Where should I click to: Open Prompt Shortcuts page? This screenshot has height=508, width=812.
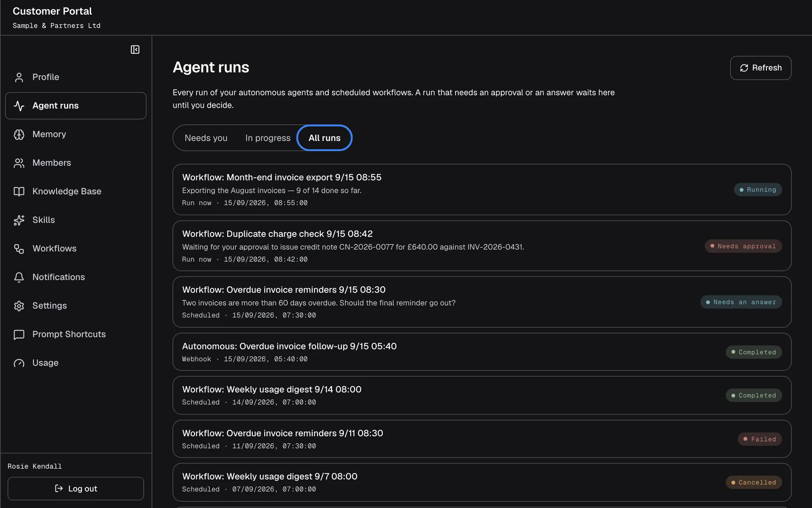[76, 335]
